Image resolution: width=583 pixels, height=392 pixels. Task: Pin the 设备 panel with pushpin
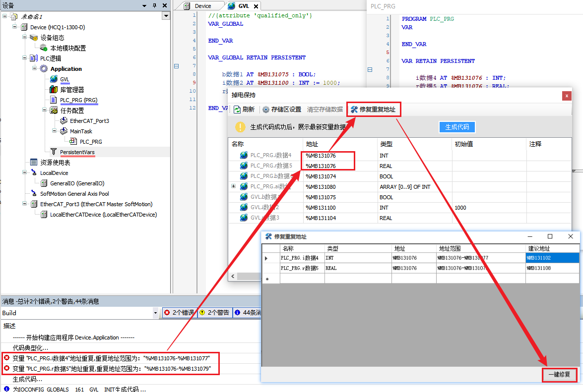point(154,5)
